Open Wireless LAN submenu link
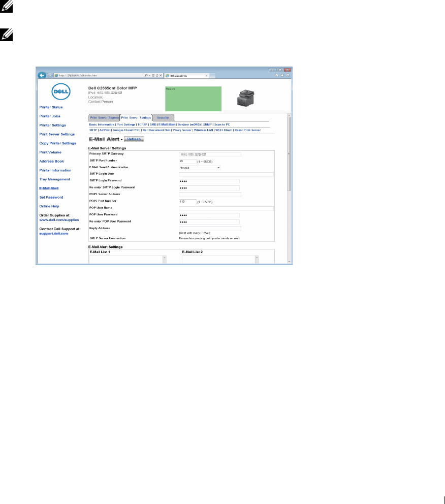 coord(203,130)
